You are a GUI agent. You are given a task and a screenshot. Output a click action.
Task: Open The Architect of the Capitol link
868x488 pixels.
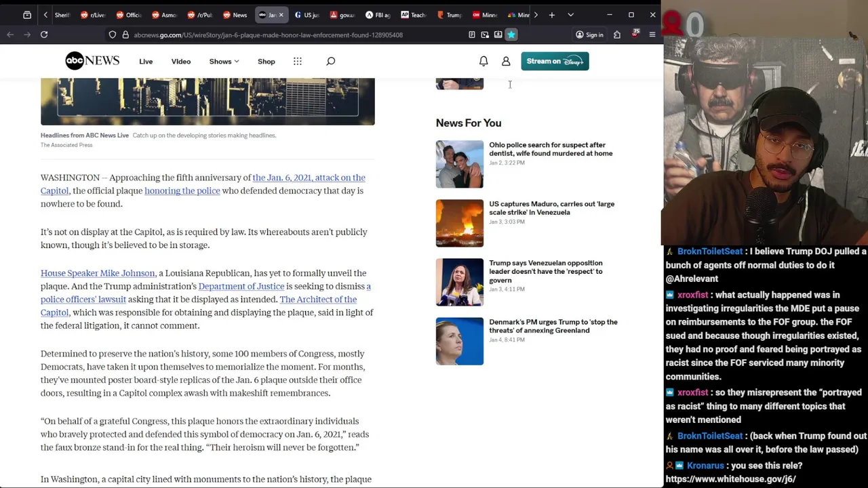point(318,300)
